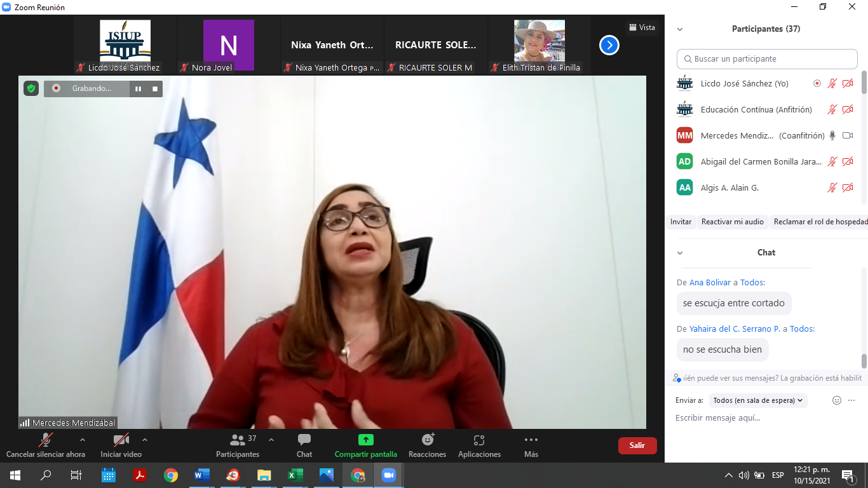Pause the recording with the pause icon
The height and width of the screenshot is (488, 868).
(138, 89)
